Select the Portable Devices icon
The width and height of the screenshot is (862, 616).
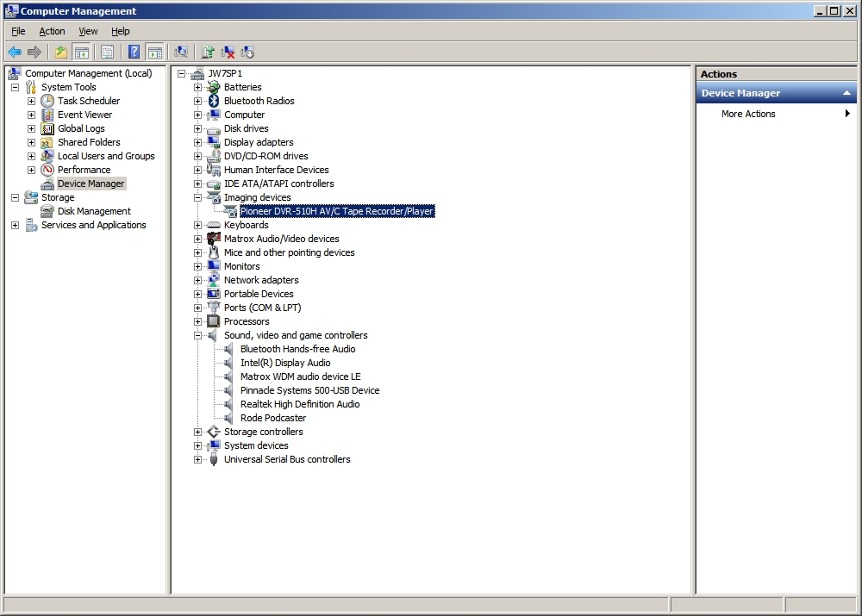pos(214,294)
